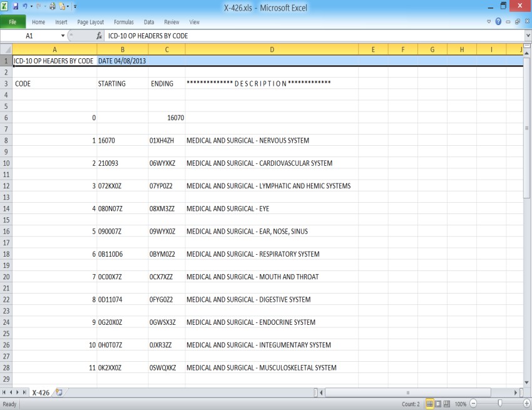Select cell MEDICAL AND SURGICAL - NERVOUS SYSTEM
Screen dimensions: 532x410
pyautogui.click(x=272, y=140)
